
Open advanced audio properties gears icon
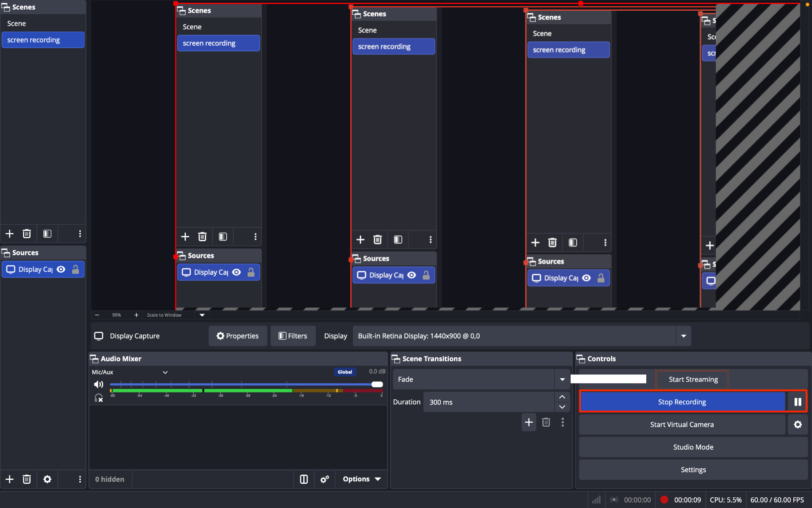click(325, 479)
